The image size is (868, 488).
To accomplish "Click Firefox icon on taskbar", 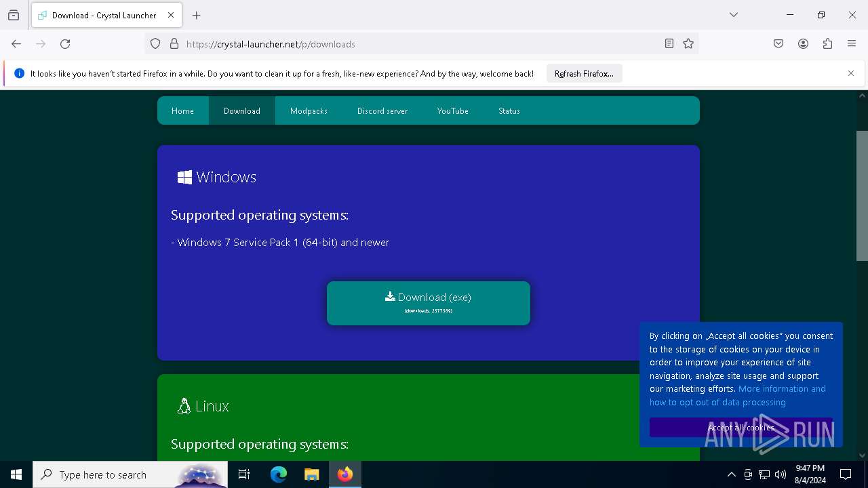I will tap(345, 474).
